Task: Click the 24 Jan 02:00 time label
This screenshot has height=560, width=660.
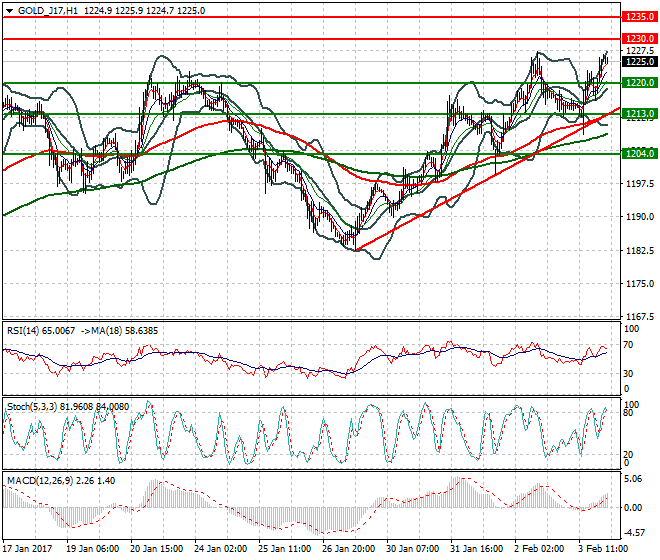Action: tap(221, 549)
